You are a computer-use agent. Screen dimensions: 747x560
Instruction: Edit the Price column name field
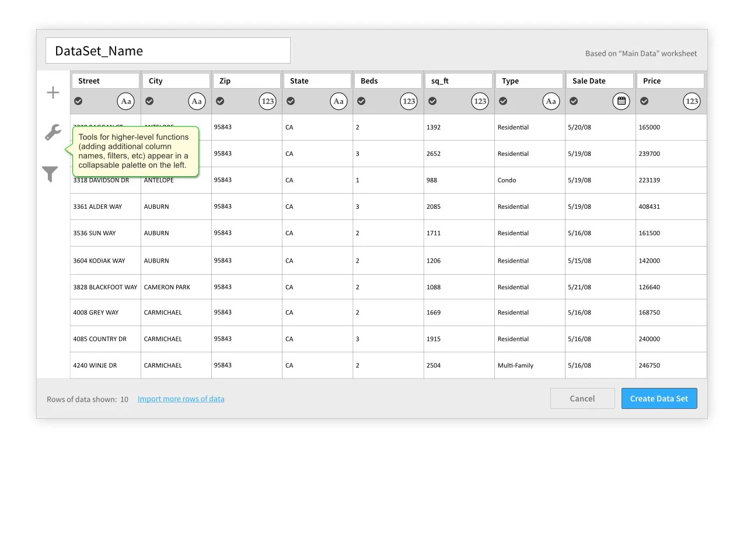point(671,81)
